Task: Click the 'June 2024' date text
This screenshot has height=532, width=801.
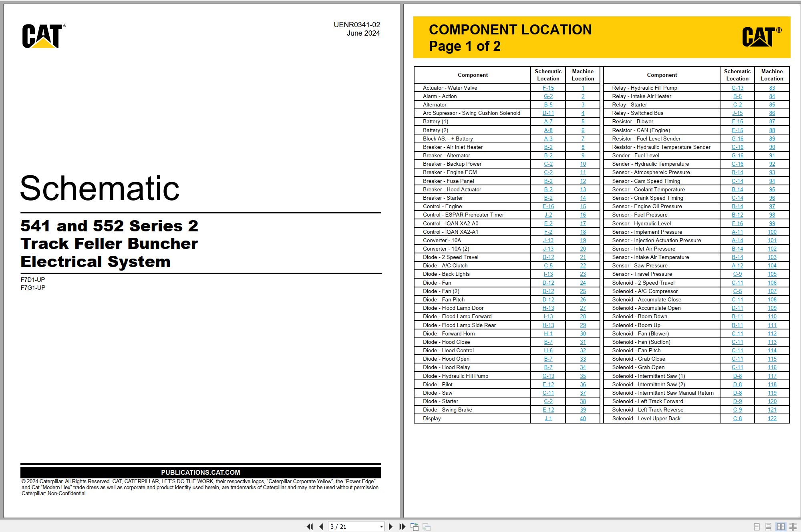Action: pos(363,33)
